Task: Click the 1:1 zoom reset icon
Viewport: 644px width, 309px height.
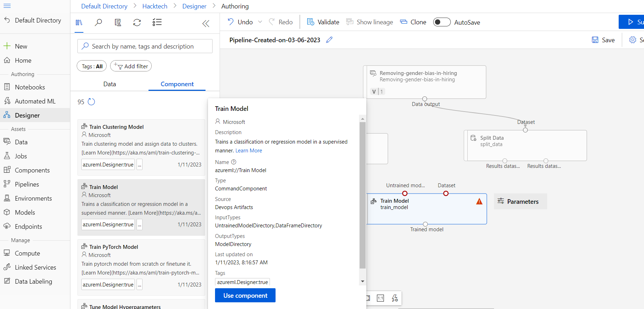Action: [x=380, y=298]
